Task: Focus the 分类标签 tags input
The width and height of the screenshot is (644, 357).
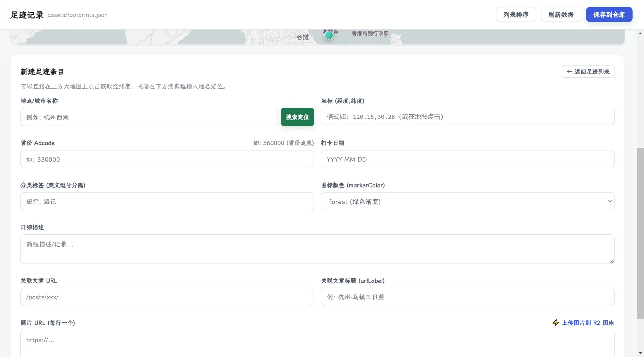Action: pos(167,202)
